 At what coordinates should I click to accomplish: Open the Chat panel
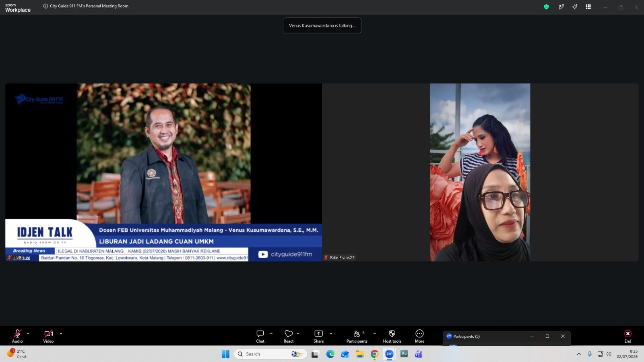[260, 336]
